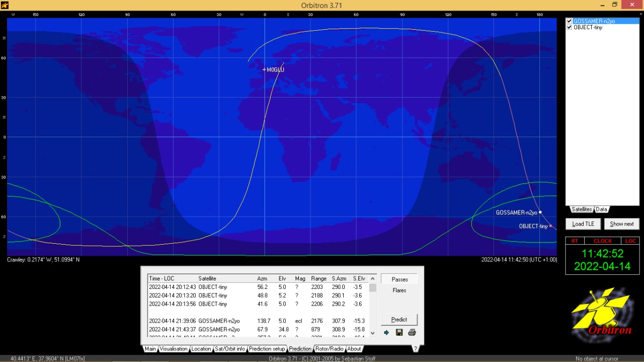
Task: Click the question mark help icon
Action: click(416, 348)
